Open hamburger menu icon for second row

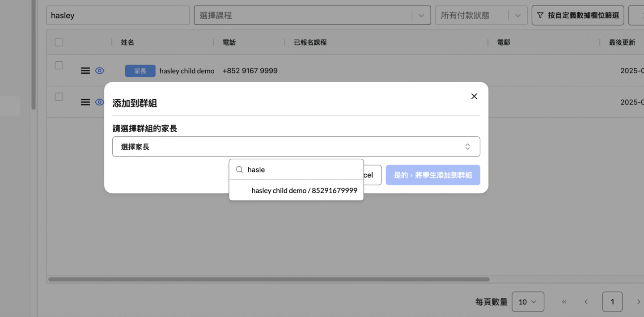coord(85,102)
